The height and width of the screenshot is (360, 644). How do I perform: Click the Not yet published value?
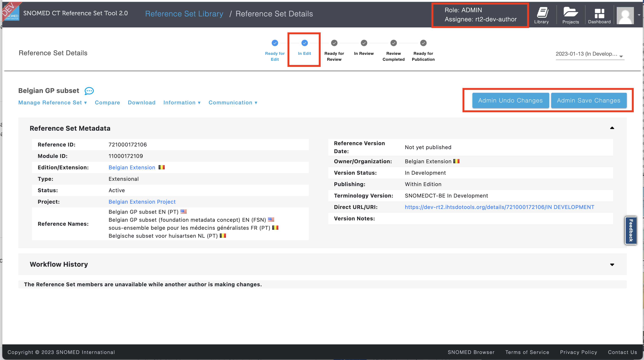tap(428, 147)
